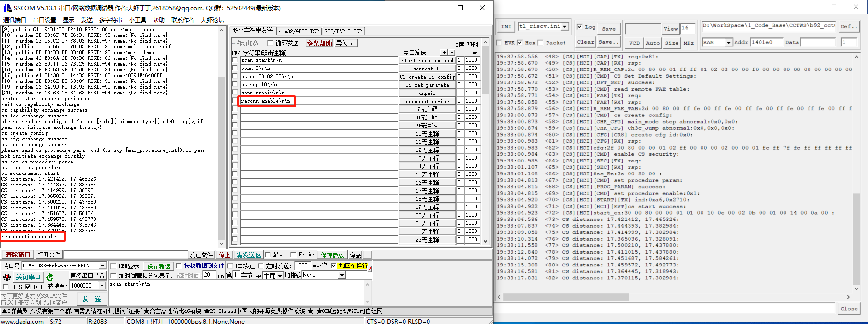
Task: Click the horizontal scrollbar in right log window
Action: click(566, 297)
